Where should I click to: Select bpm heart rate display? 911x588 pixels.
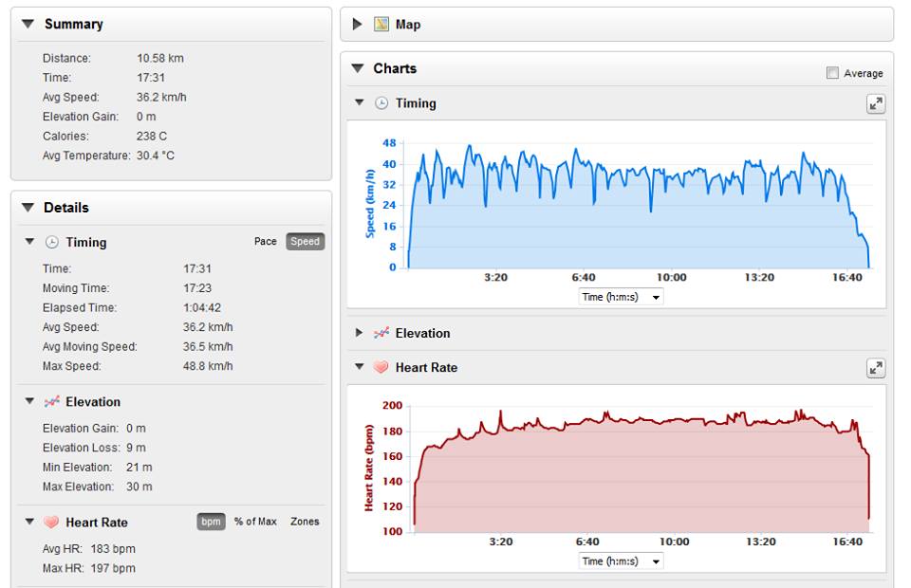point(211,522)
